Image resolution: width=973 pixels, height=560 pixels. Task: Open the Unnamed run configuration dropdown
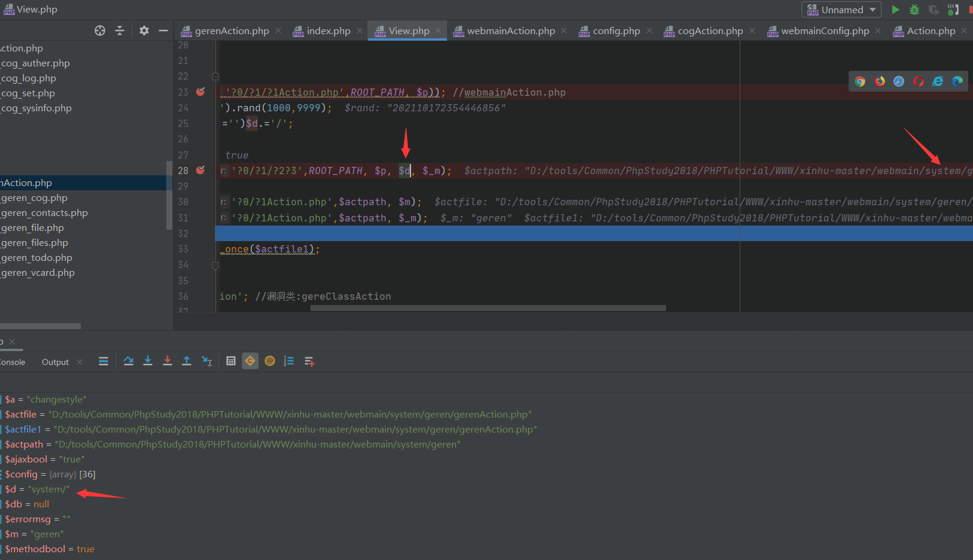pyautogui.click(x=841, y=10)
